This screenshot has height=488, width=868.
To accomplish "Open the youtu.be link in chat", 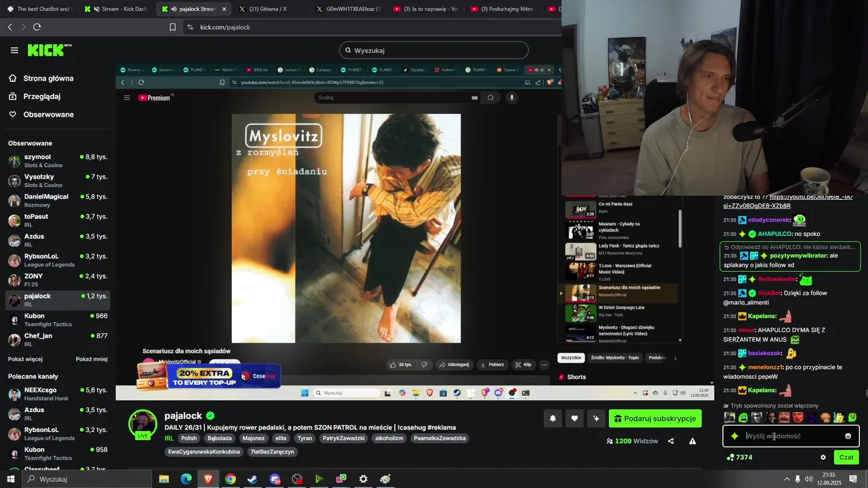I will click(x=788, y=201).
